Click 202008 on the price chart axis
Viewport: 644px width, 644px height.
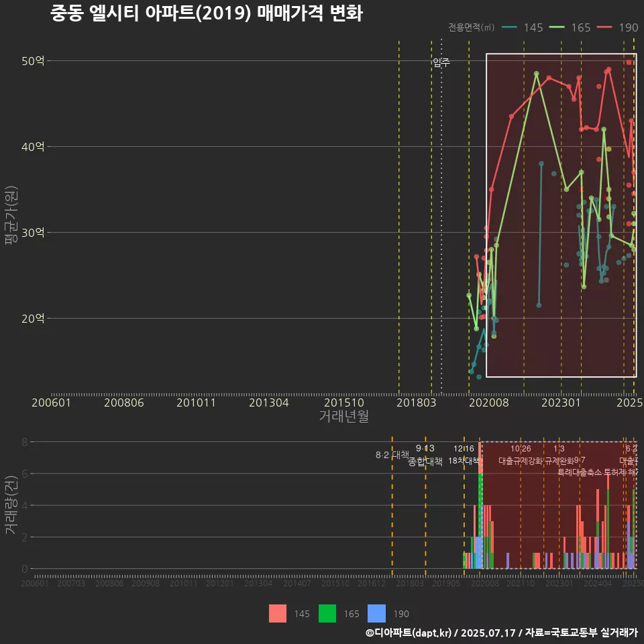coord(489,402)
